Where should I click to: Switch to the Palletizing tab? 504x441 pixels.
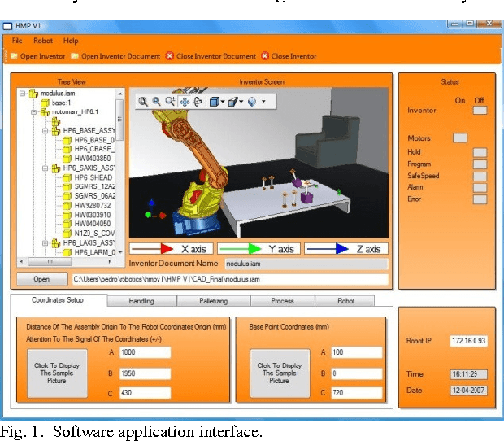[x=213, y=301]
